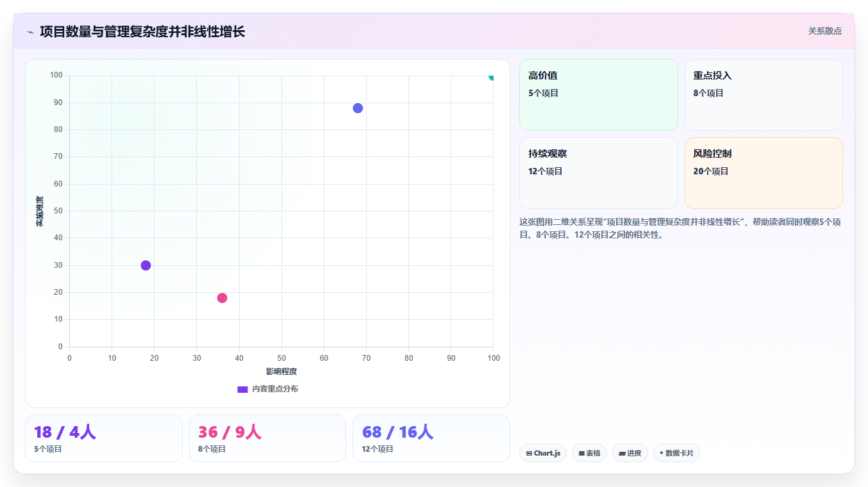Click the 5个项目 text in 高价值 card
The width and height of the screenshot is (868, 487).
coord(544,93)
